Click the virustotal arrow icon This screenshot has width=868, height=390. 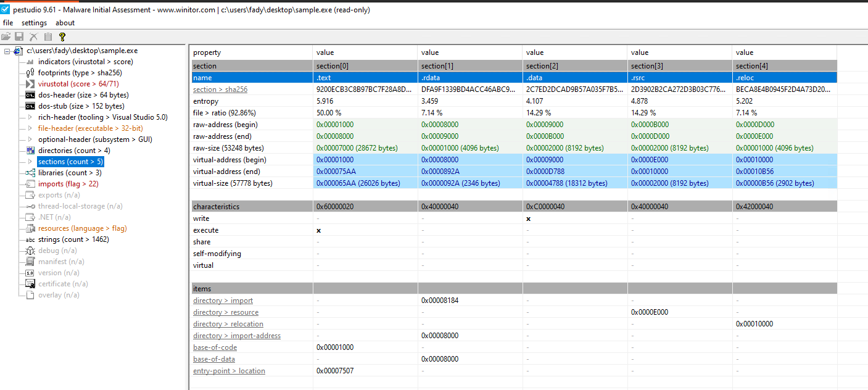(30, 84)
